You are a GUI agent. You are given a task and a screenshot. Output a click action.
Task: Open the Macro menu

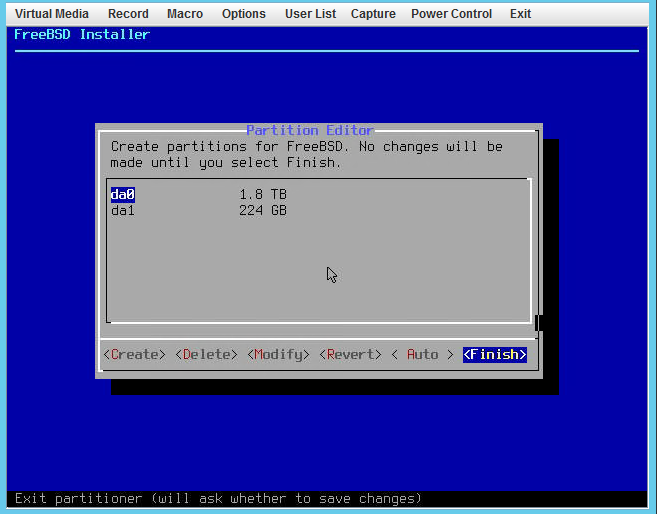[x=185, y=14]
